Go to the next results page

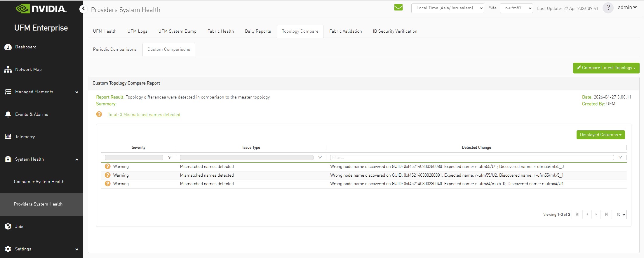click(x=596, y=215)
